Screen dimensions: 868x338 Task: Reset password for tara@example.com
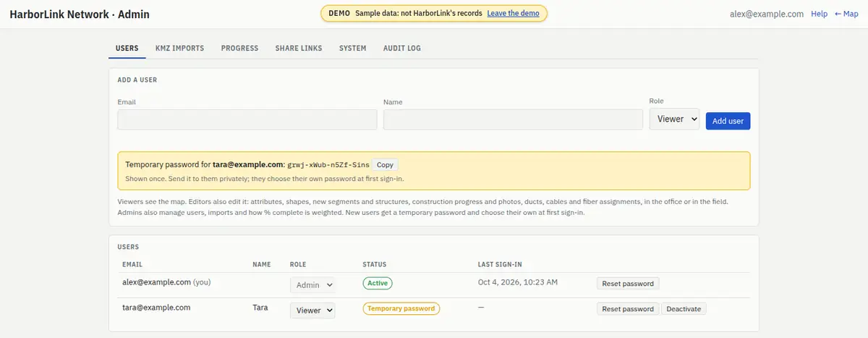click(x=628, y=309)
